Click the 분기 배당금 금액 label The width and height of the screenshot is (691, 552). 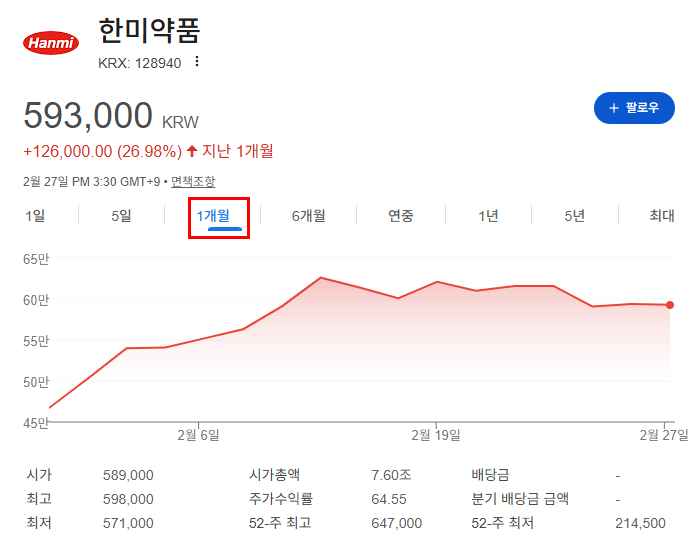(x=520, y=499)
